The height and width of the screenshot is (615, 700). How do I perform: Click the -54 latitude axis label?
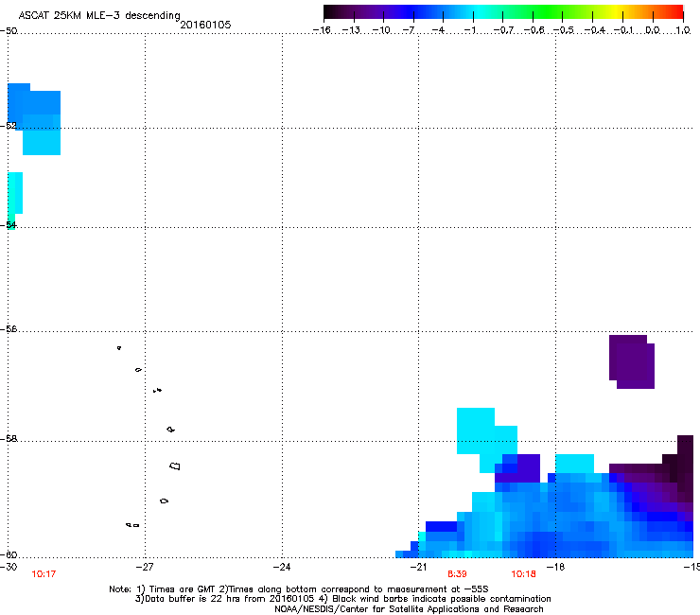click(9, 224)
